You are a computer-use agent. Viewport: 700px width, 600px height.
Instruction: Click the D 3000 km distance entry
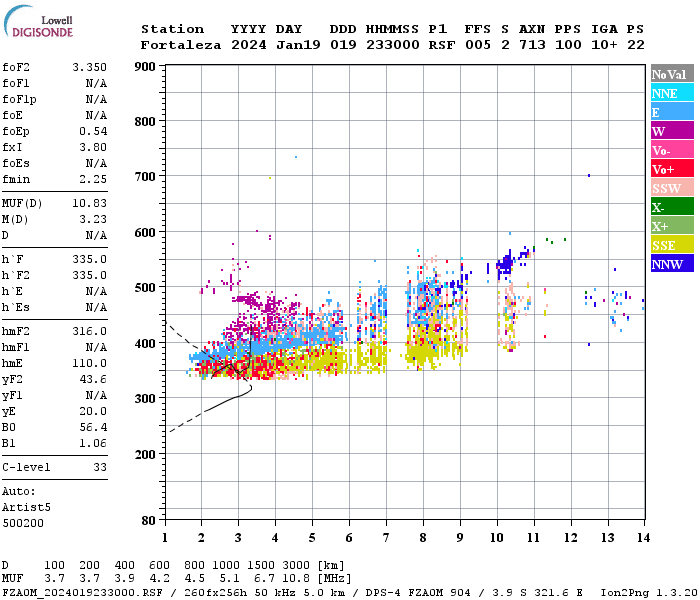tap(295, 565)
